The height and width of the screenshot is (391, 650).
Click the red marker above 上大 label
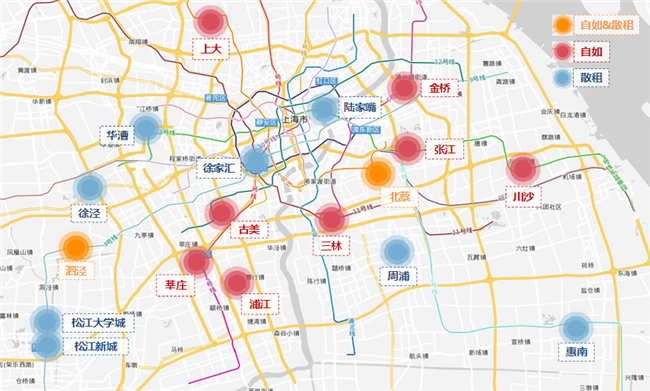(211, 22)
